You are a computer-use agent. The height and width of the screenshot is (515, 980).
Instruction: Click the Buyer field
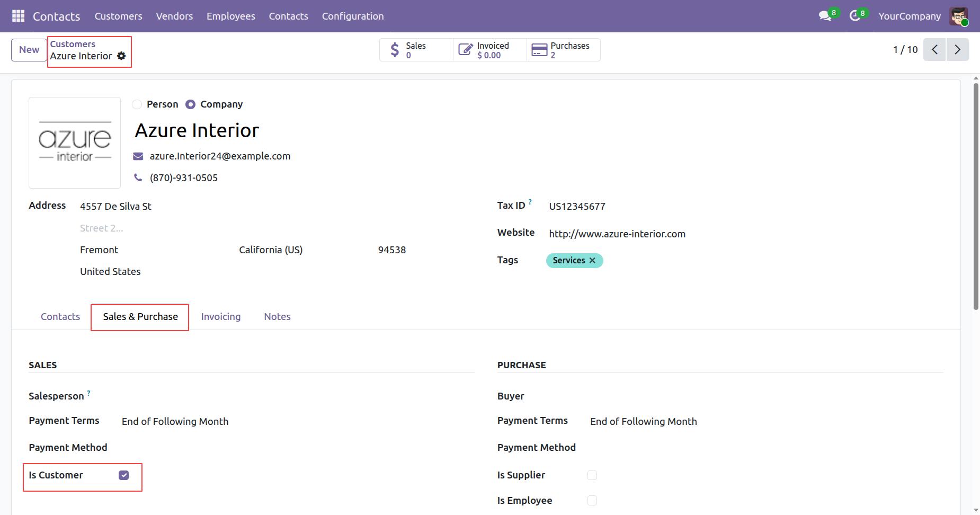tap(767, 396)
